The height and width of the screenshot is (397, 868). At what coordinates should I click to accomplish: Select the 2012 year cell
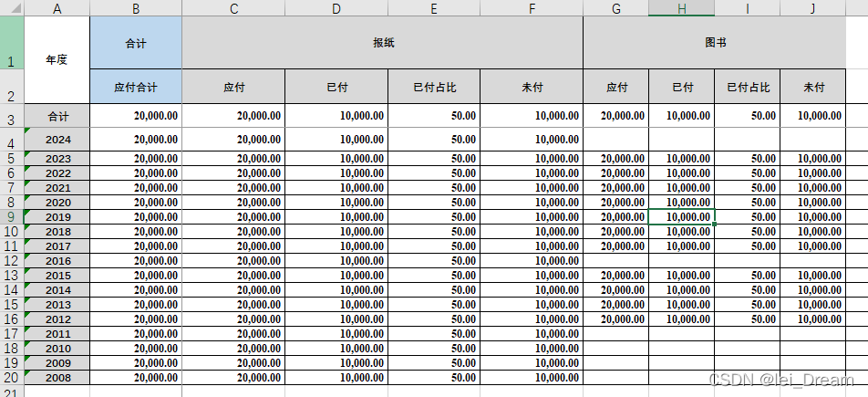coord(57,319)
